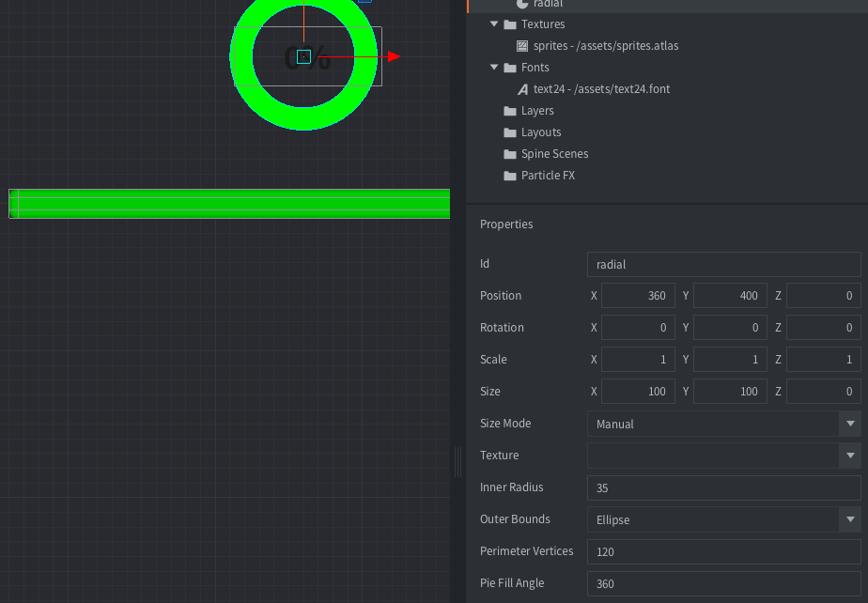Click the Size X field
Image resolution: width=868 pixels, height=603 pixels.
(638, 392)
